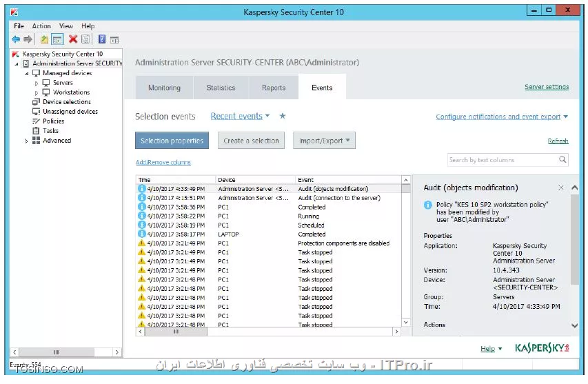This screenshot has height=384, width=588.
Task: Click the Back arrow toolbar icon
Action: click(16, 39)
